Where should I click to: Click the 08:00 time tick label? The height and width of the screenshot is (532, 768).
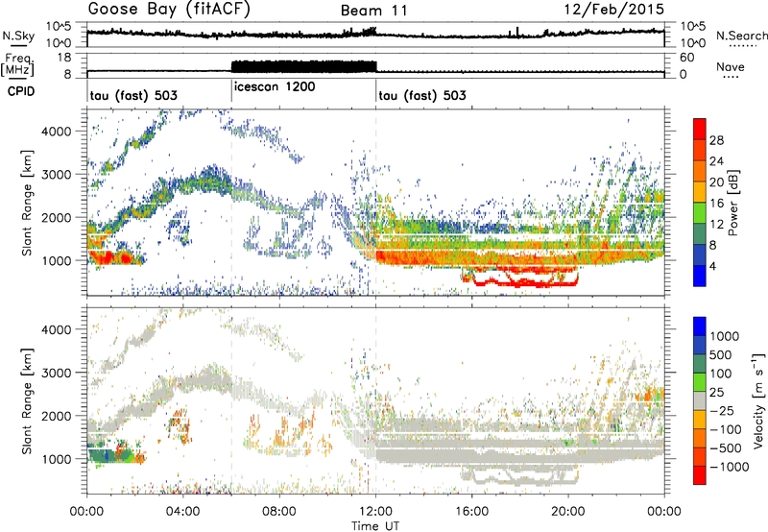tap(279, 512)
